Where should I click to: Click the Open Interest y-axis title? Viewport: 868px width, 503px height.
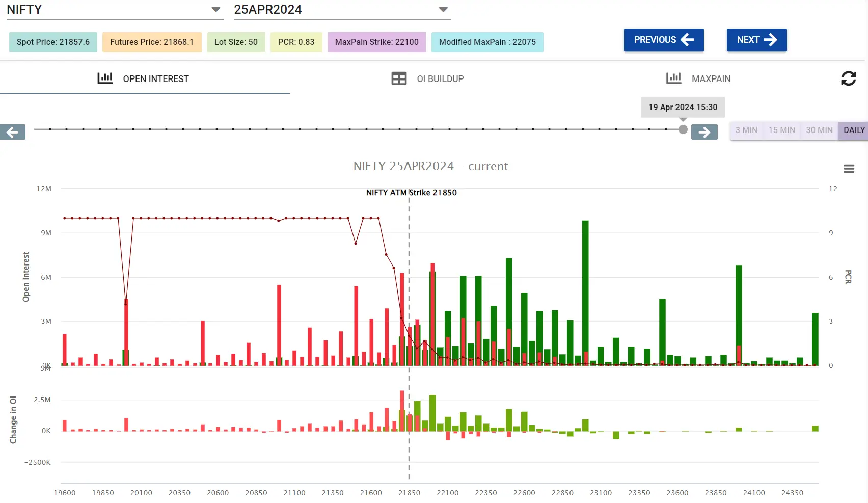(x=26, y=277)
